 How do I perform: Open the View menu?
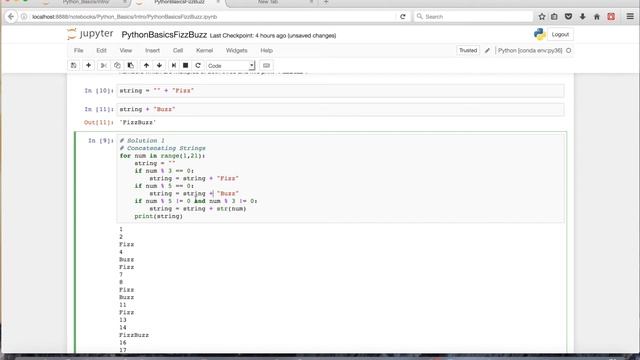click(126, 51)
